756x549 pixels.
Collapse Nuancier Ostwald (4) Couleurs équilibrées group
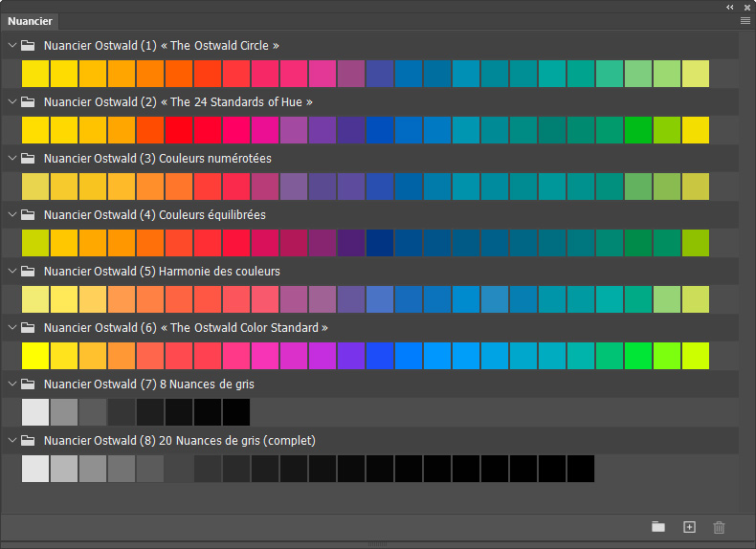coord(12,214)
